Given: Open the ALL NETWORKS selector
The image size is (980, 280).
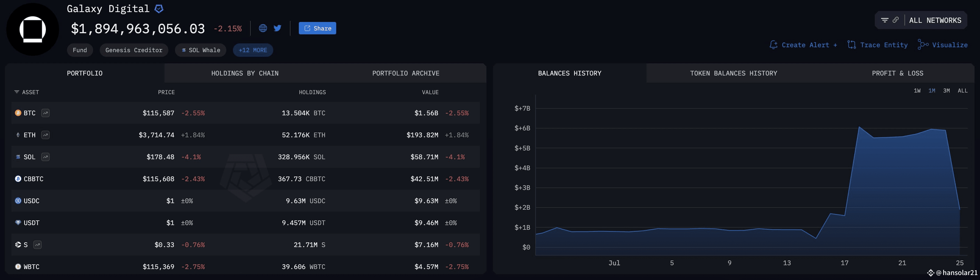Looking at the screenshot, I should click(x=935, y=21).
